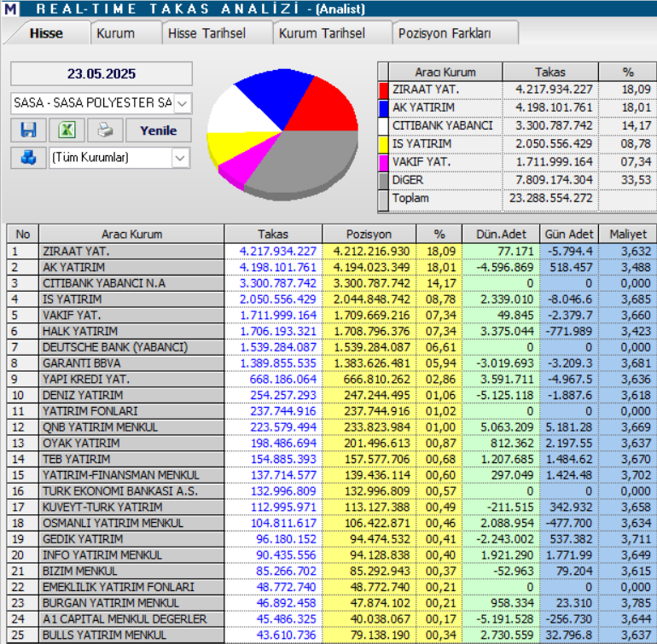Select the QNB YATIRIM MENKUL row
657x644 pixels.
[331, 427]
